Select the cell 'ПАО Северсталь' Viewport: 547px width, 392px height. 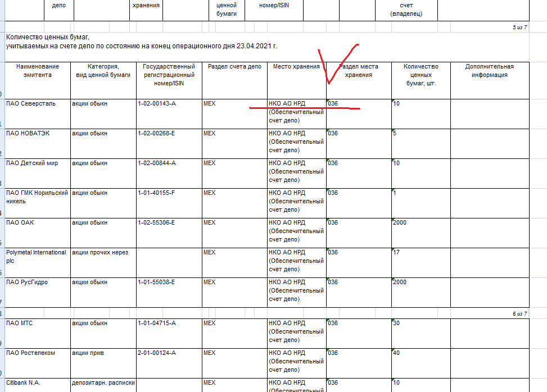pyautogui.click(x=38, y=114)
